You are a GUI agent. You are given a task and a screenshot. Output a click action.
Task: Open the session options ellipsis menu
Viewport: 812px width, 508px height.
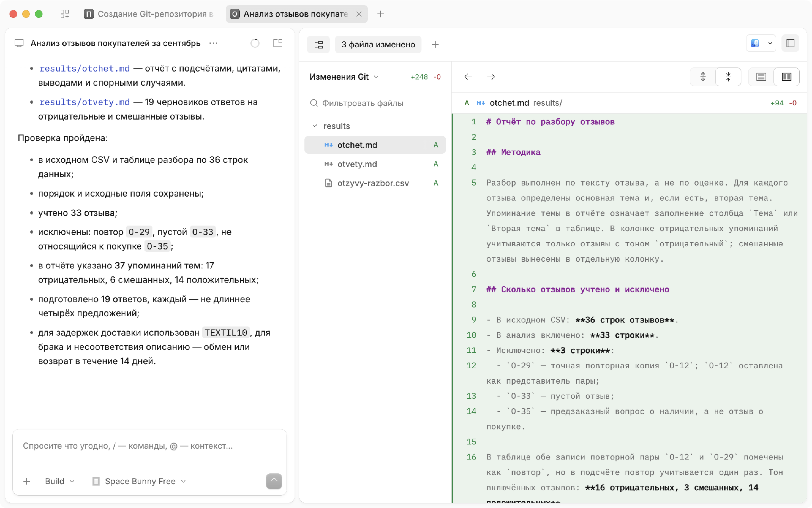[x=213, y=43]
